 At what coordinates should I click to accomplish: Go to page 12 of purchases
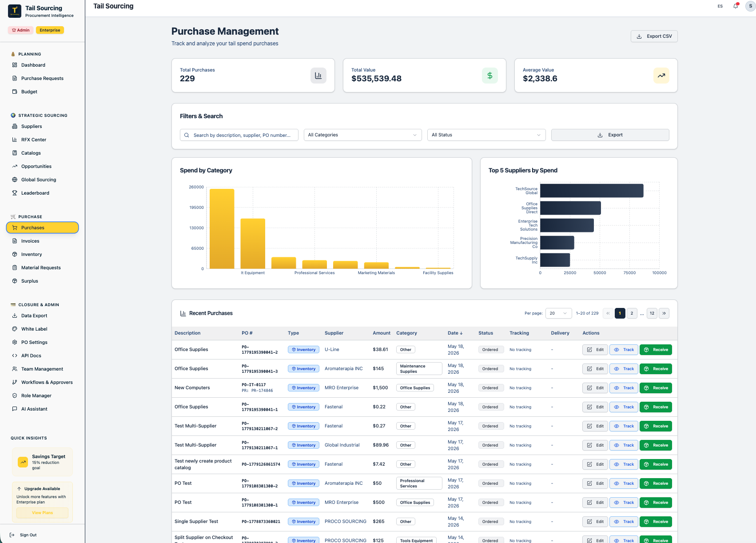pyautogui.click(x=652, y=313)
